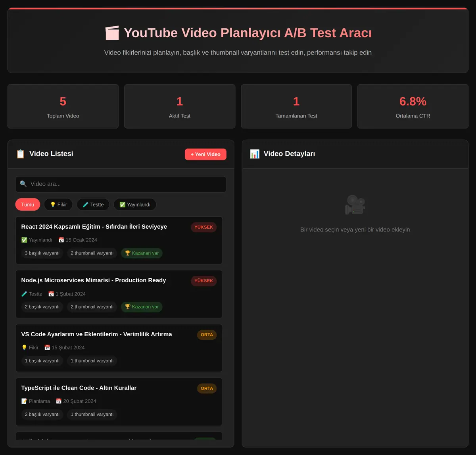This screenshot has width=476, height=455.
Task: Click the Toplam Video stat card
Action: click(63, 106)
